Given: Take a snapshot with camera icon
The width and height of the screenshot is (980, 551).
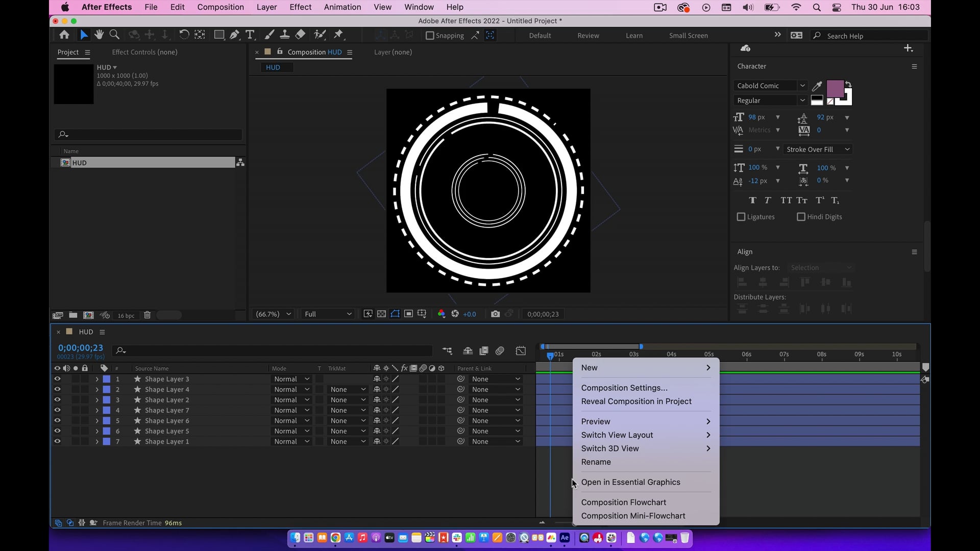Looking at the screenshot, I should (x=495, y=314).
